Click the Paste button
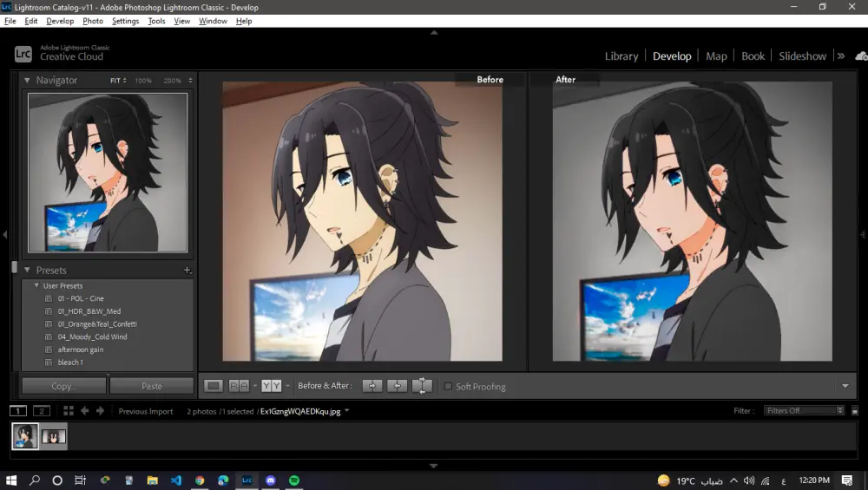 152,386
